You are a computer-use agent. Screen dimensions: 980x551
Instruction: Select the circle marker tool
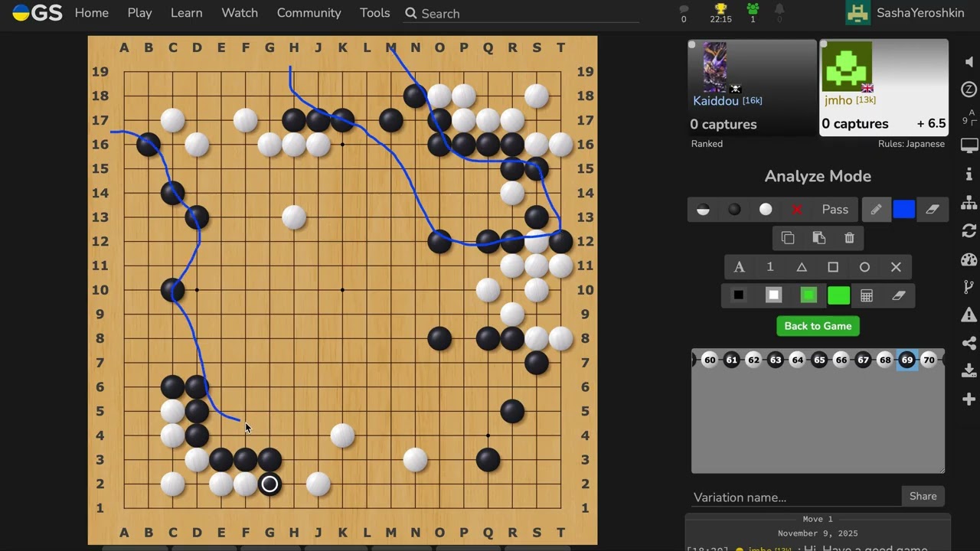(x=864, y=267)
